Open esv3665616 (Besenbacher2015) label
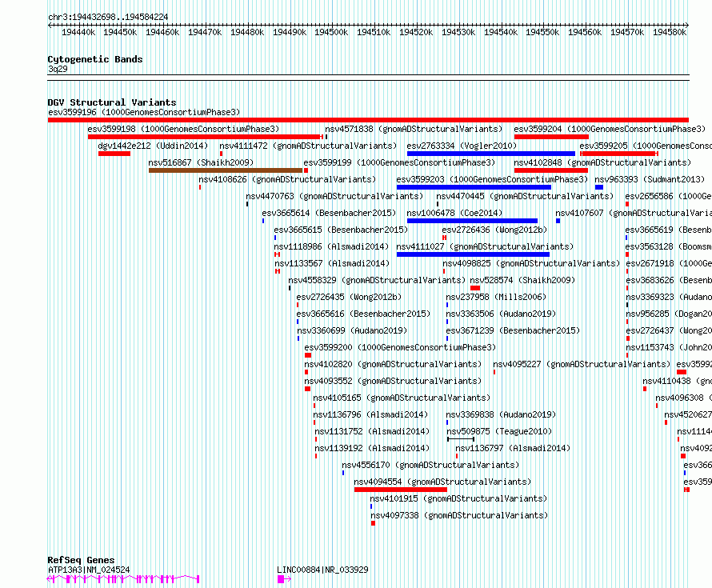Screen dimensions: 712x588 coord(363,314)
